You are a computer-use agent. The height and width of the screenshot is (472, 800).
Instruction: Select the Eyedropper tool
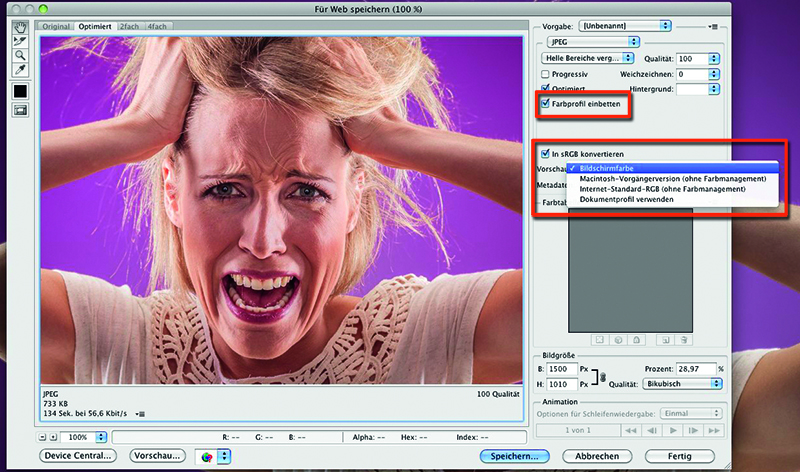pyautogui.click(x=19, y=71)
